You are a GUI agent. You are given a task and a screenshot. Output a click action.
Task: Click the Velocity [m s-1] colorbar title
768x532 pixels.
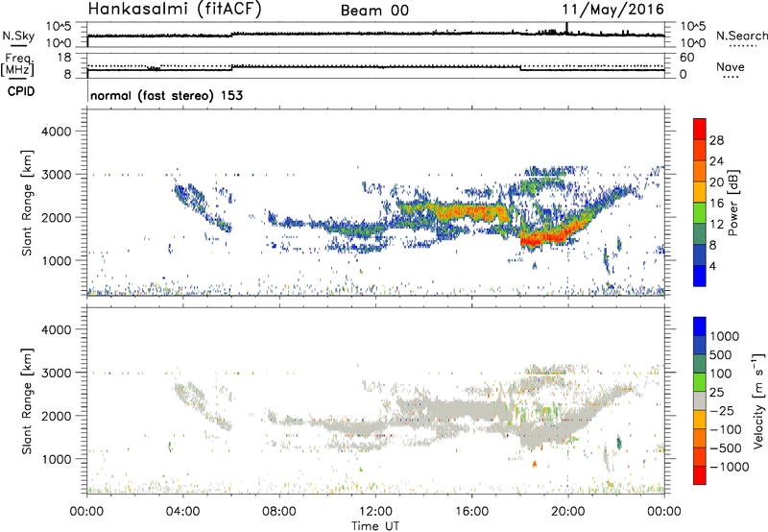758,400
